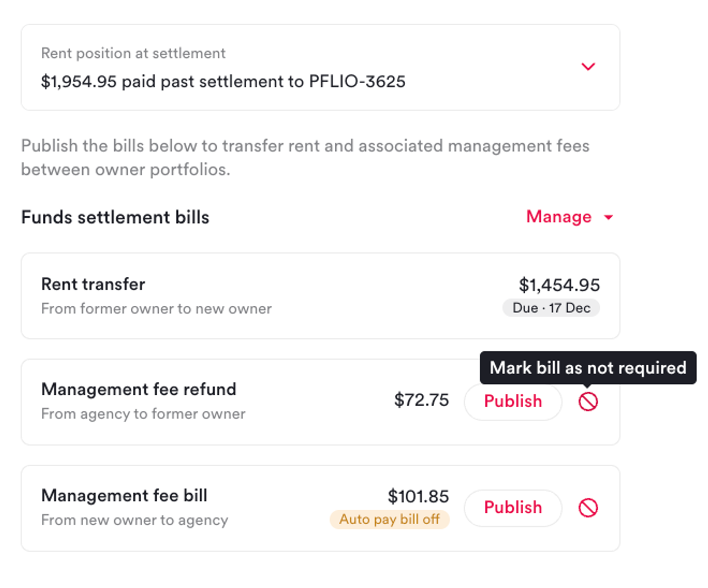Select the Management fee bill title

(124, 496)
